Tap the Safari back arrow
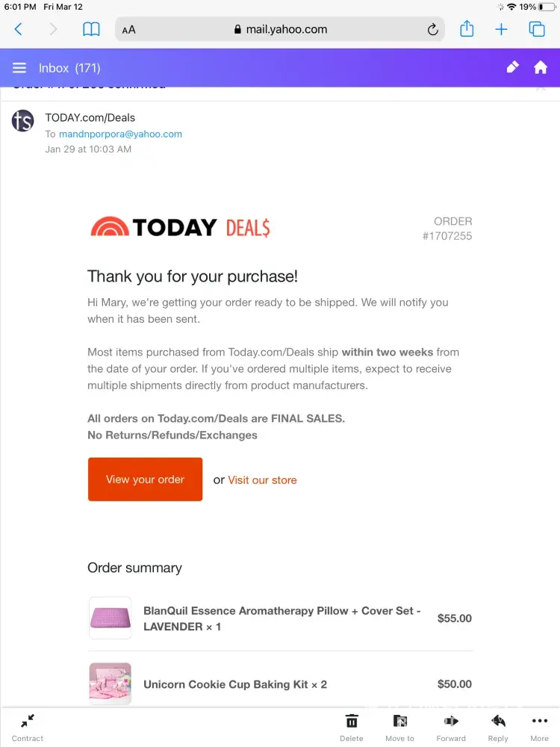This screenshot has height=747, width=560. click(x=19, y=29)
